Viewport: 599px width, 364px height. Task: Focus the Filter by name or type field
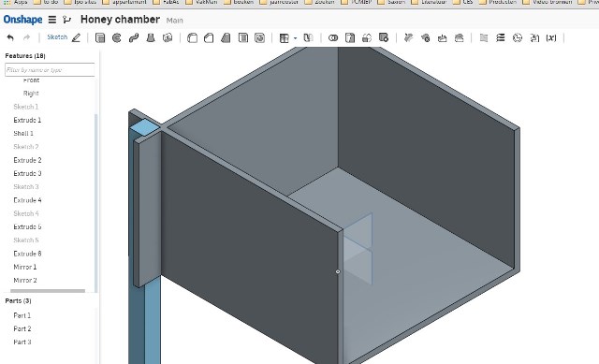pos(50,70)
